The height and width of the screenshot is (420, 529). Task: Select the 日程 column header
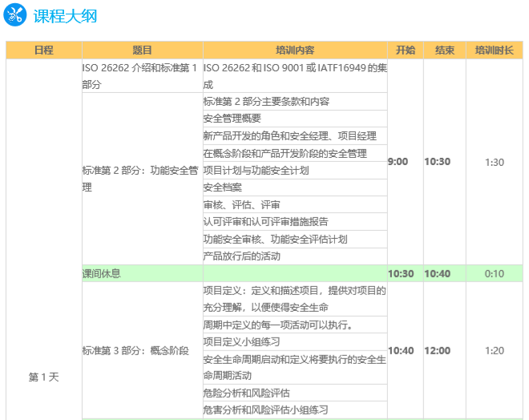tap(43, 50)
